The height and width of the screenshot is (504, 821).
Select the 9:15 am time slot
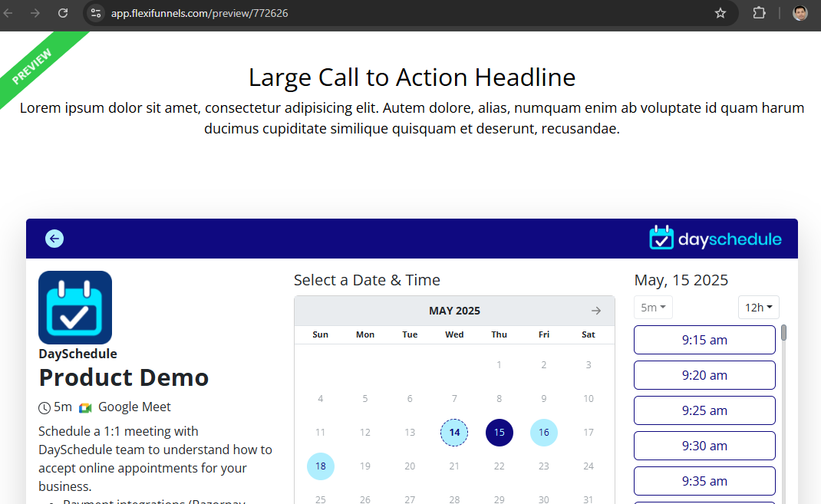[704, 340]
